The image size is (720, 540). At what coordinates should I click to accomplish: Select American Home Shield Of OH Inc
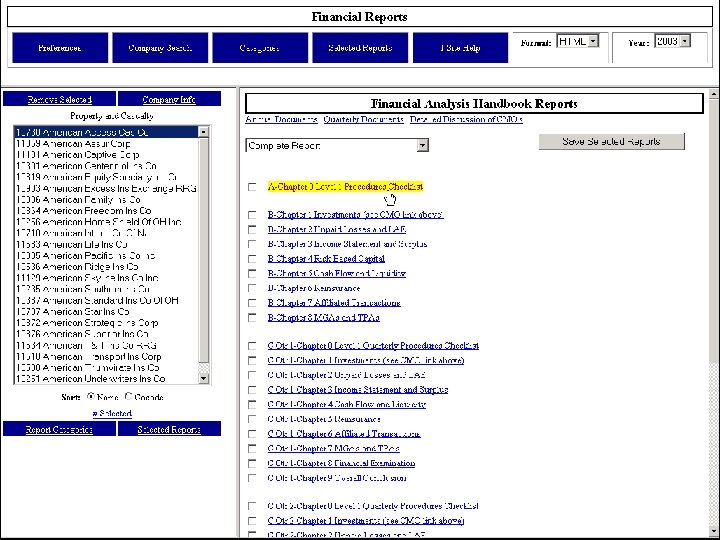[x=107, y=222]
